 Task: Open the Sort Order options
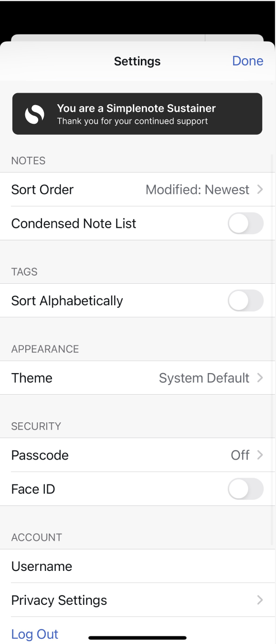[x=137, y=189]
